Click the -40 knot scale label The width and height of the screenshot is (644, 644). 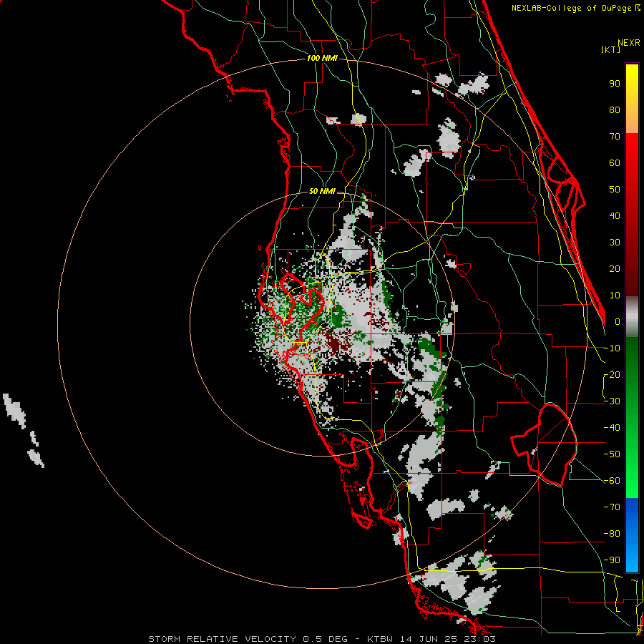(612, 428)
